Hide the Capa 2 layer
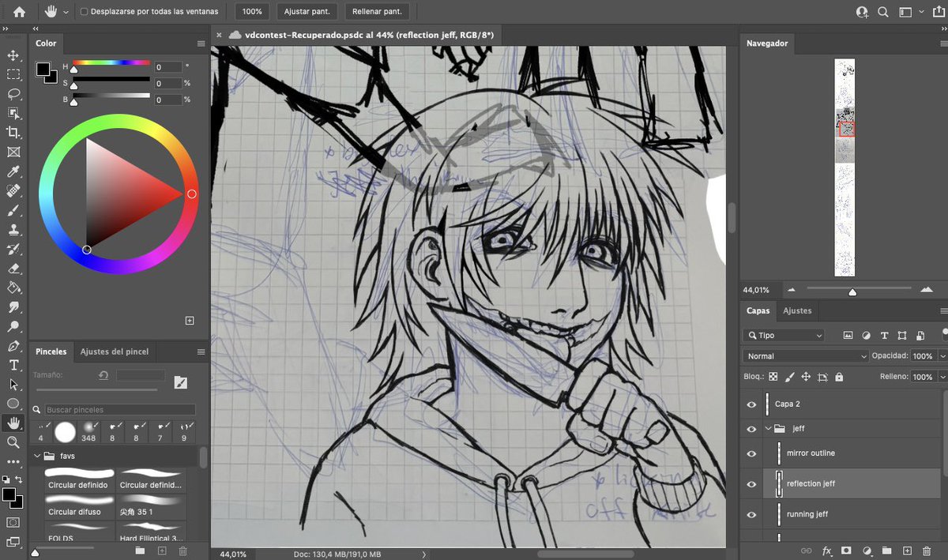The width and height of the screenshot is (948, 560). point(751,404)
